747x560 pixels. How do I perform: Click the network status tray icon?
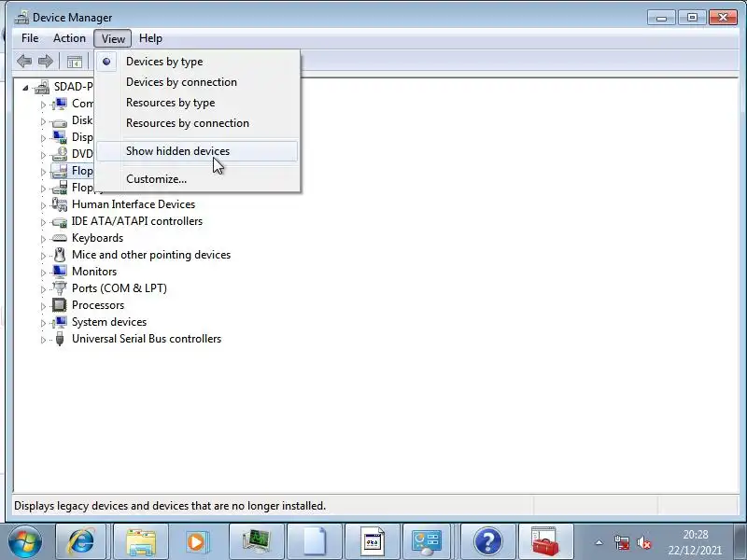[622, 542]
